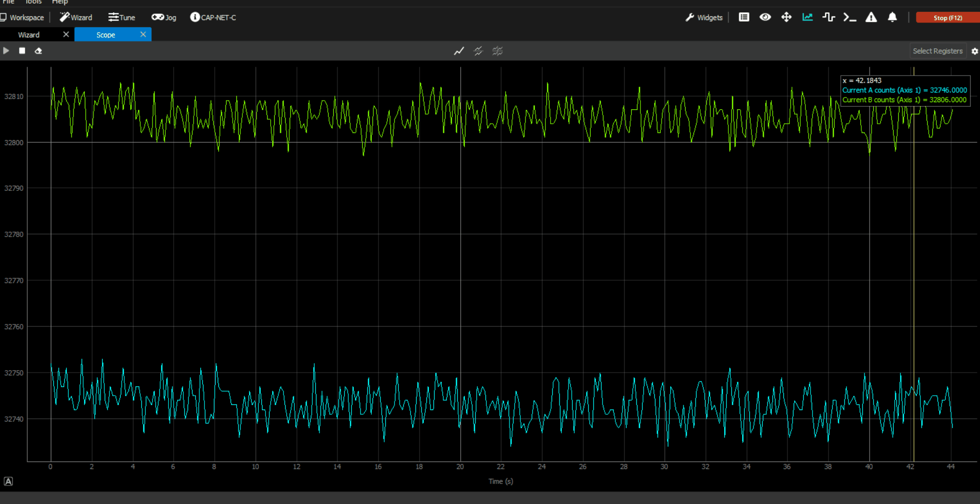This screenshot has width=980, height=504.
Task: Open scope settings gear
Action: coord(974,51)
